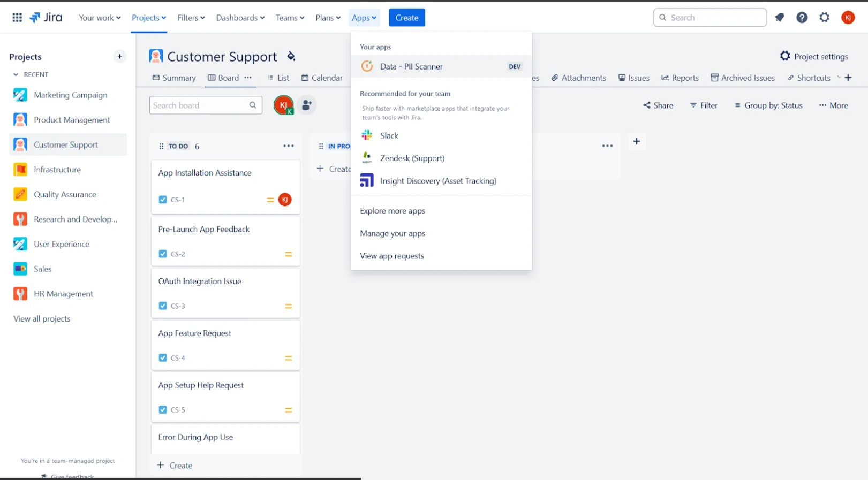Open Slack app from recommendations
The width and height of the screenshot is (868, 480).
coord(389,136)
